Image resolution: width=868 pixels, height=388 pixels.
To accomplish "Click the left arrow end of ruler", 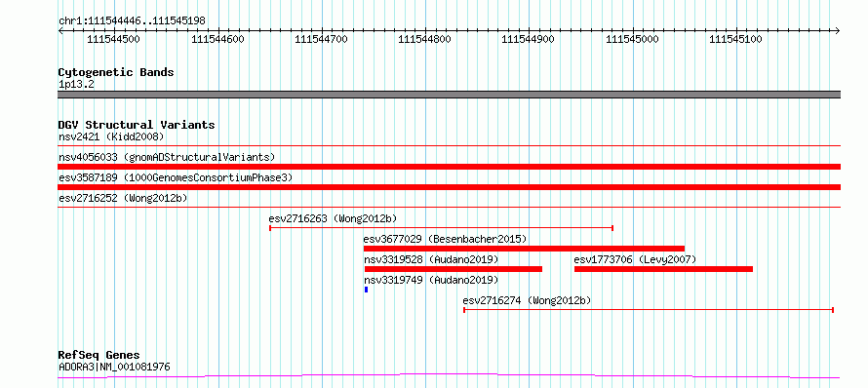I will 60,30.
